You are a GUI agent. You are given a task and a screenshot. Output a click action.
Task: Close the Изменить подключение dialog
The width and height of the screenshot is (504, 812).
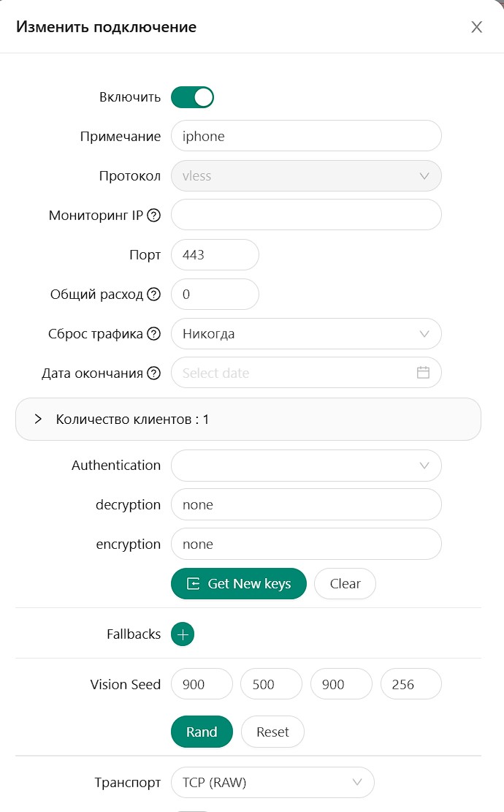pos(477,26)
